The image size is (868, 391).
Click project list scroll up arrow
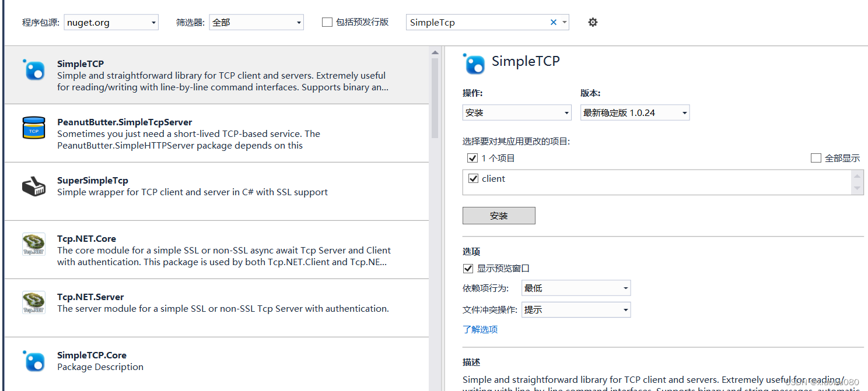tap(857, 176)
